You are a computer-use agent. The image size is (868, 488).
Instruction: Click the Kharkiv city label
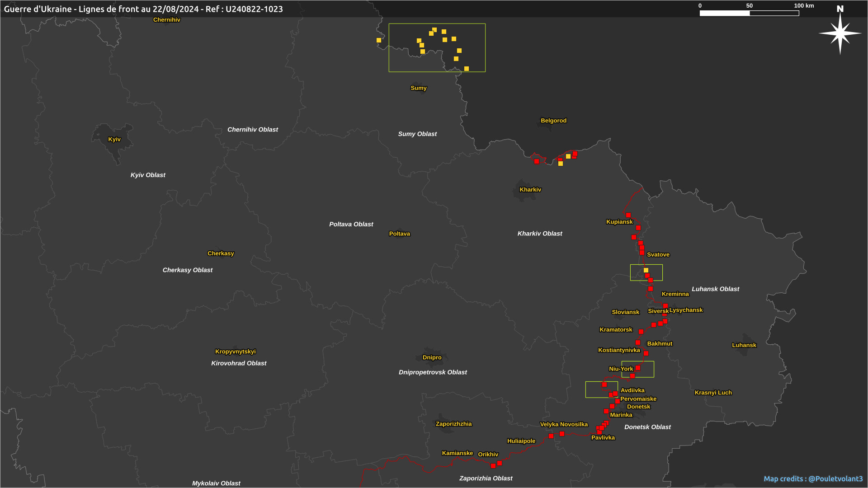[530, 189]
